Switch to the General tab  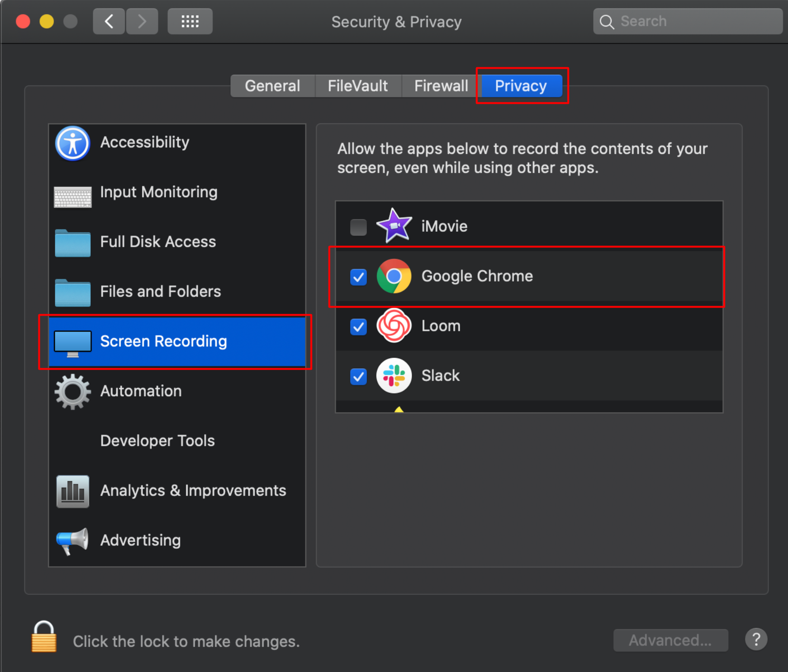pos(273,86)
